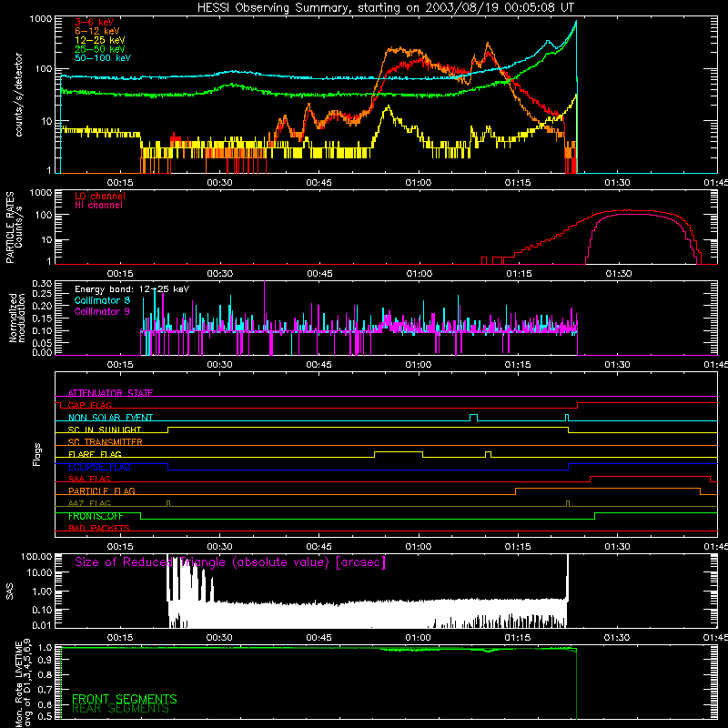Viewport: 728px width, 728px height.
Task: Click the raised FLARE FLAG segment before 01:00
Action: (399, 451)
